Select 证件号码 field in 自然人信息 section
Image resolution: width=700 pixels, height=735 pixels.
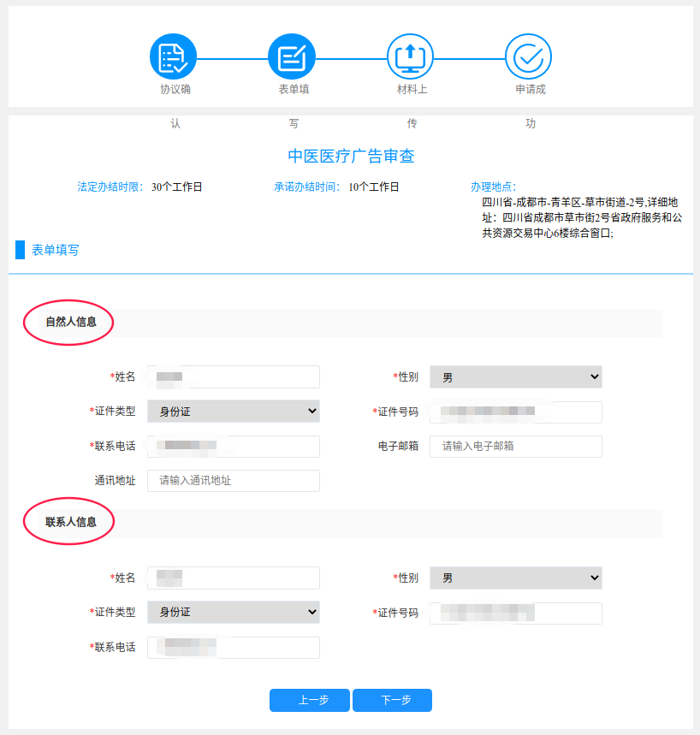point(515,412)
